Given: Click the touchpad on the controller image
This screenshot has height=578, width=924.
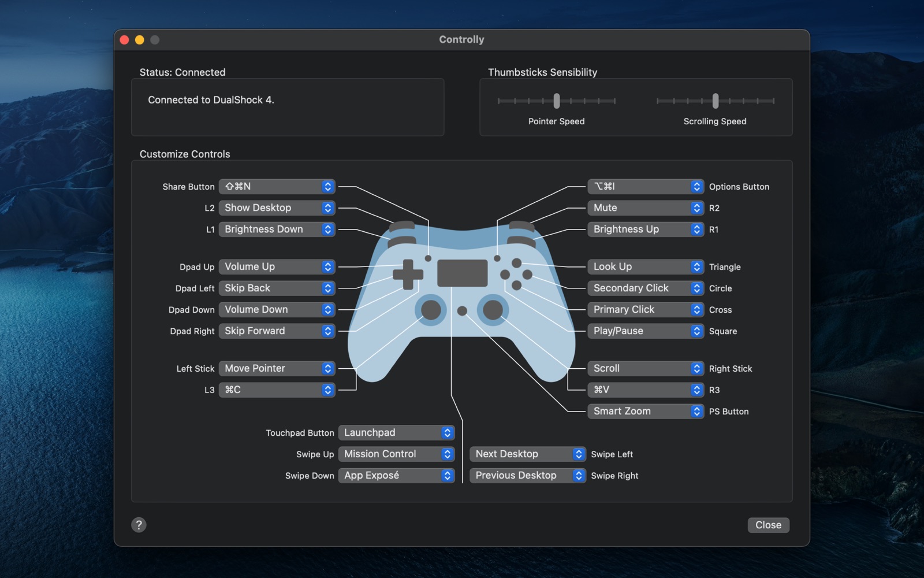Looking at the screenshot, I should click(x=462, y=273).
